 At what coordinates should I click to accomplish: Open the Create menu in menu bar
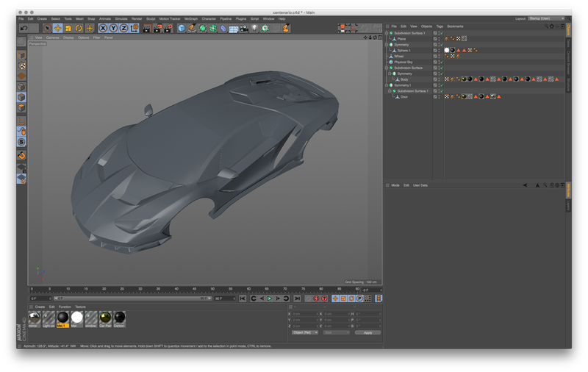point(42,19)
